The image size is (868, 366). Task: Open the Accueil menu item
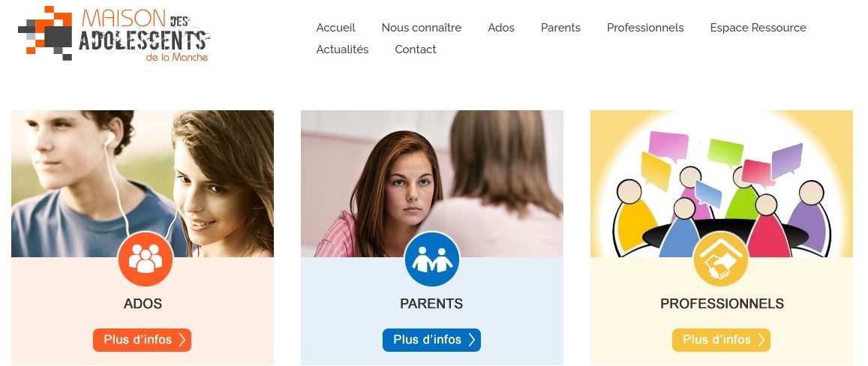pos(335,28)
